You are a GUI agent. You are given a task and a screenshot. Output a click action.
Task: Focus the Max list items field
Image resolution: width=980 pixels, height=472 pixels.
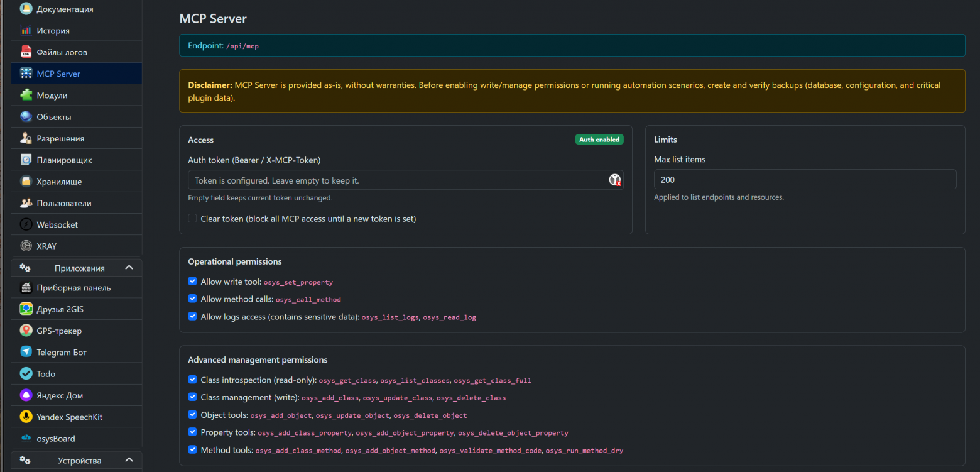tap(804, 180)
